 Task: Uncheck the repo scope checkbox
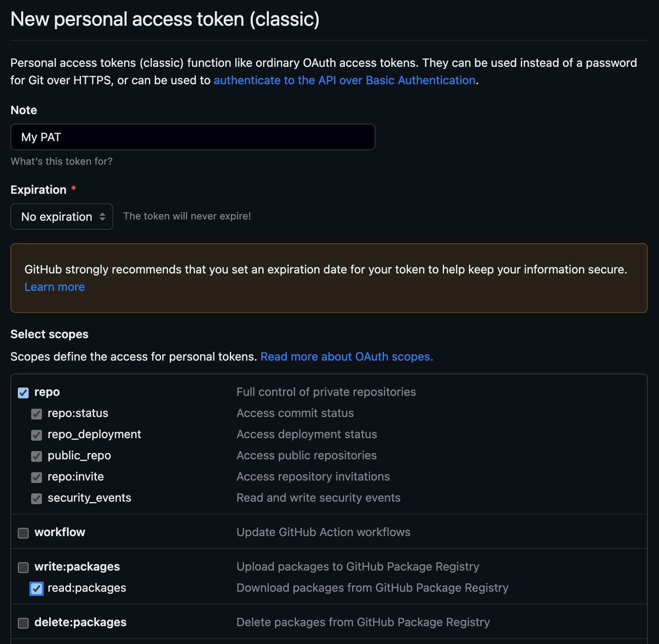coord(23,393)
